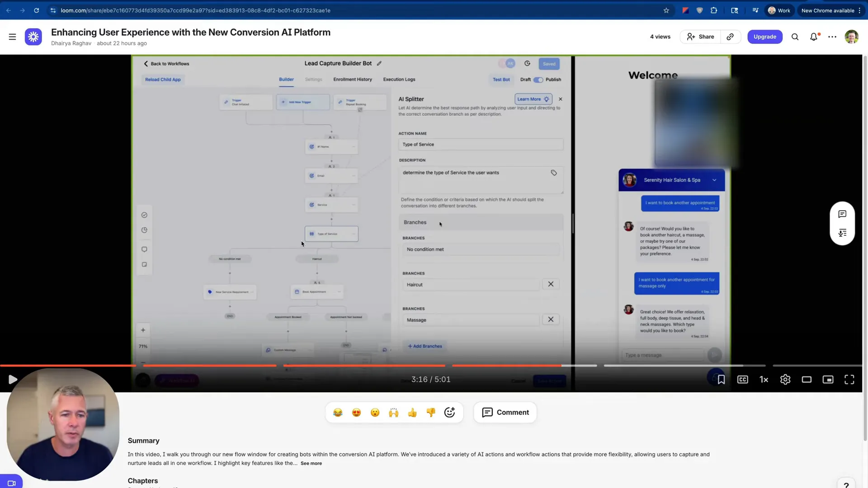Switch to the Execution Logs tab
This screenshot has width=868, height=488.
click(399, 79)
